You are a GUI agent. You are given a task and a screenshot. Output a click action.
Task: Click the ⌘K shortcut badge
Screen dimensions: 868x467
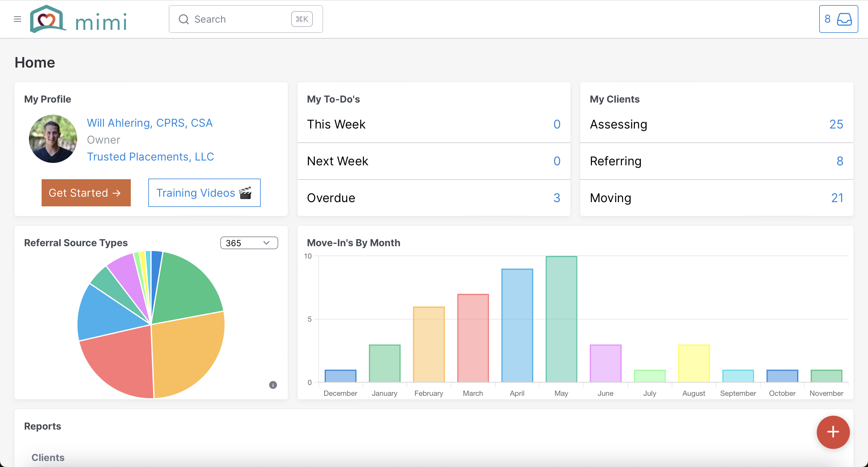tap(302, 19)
